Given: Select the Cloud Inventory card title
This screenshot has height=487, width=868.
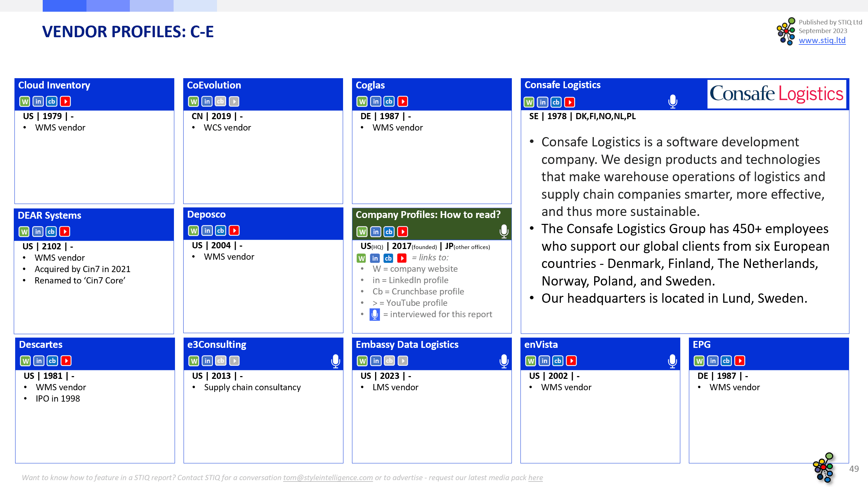Looking at the screenshot, I should pos(54,85).
